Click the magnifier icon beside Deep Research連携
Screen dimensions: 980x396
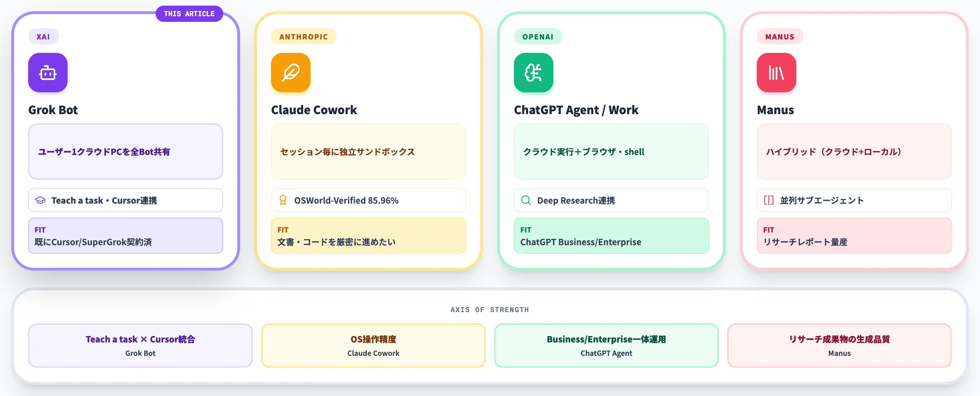click(x=526, y=200)
